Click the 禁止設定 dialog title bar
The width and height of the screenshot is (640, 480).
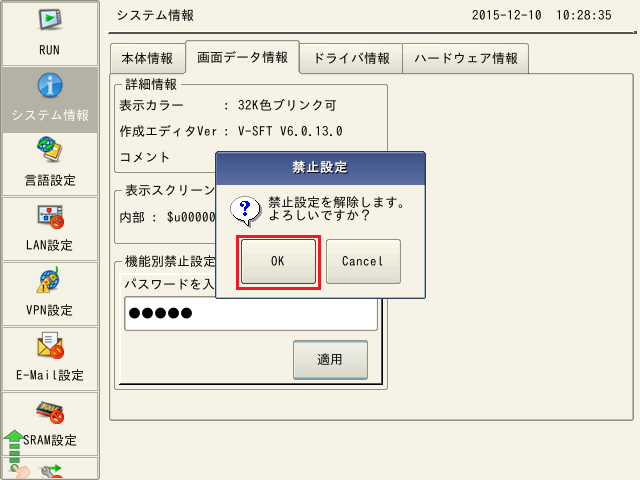(x=320, y=167)
